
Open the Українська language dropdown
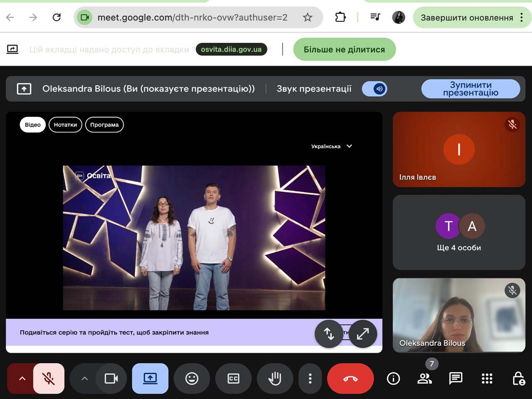coord(331,146)
